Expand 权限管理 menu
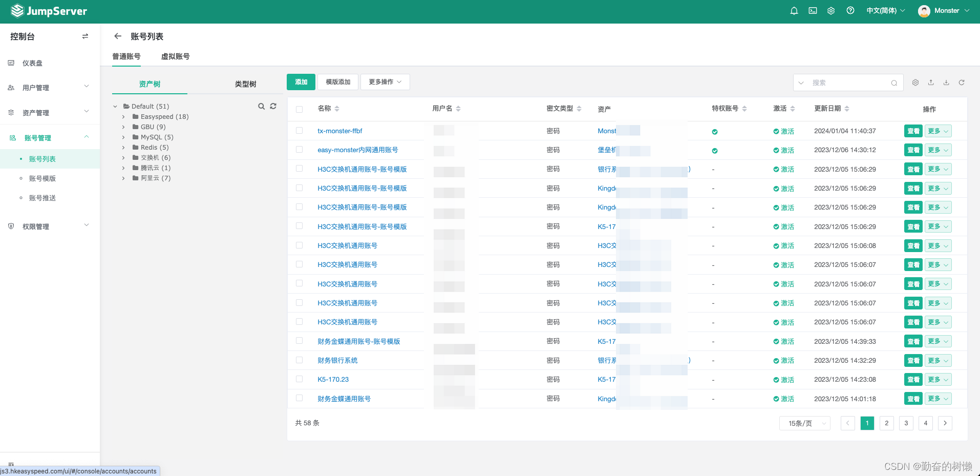Viewport: 980px width, 476px height. 50,226
